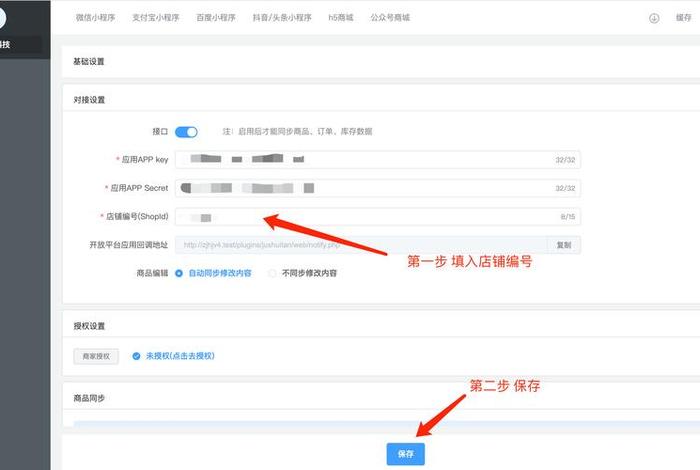
Task: Click the 商品同步 section header
Action: point(89,398)
